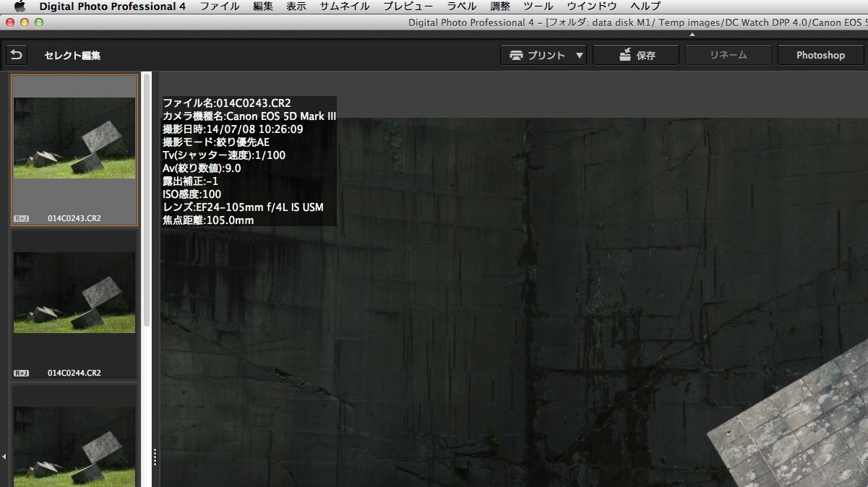
Task: Click the ファイル名:014C0243.CR2 info line
Action: [227, 103]
